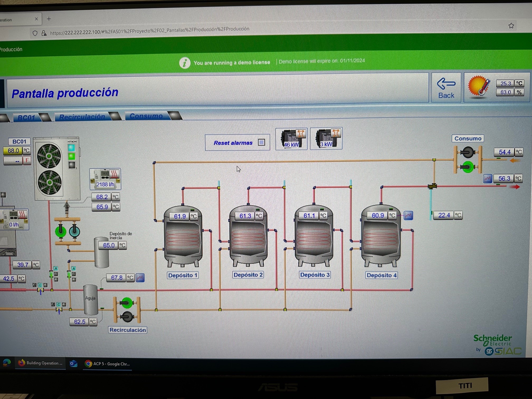Open trend chart next to 67.8 °C
Screen dimensions: 532x399
click(x=140, y=278)
